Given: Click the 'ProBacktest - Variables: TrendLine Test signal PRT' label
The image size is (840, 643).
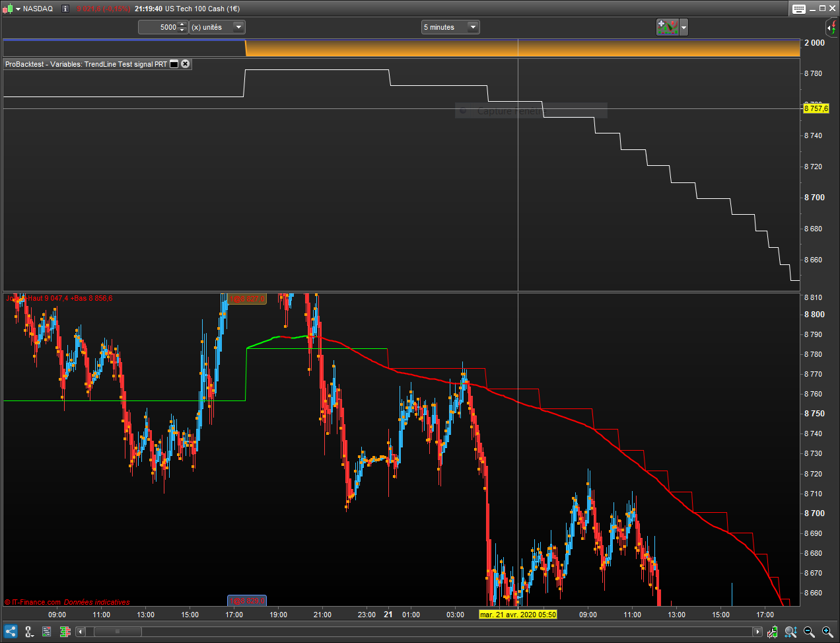Looking at the screenshot, I should coord(86,64).
